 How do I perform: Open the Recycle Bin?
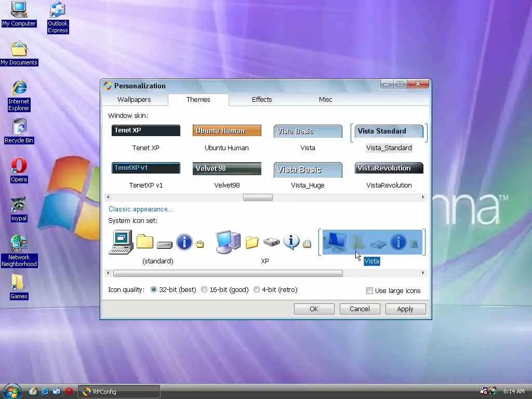[x=19, y=131]
